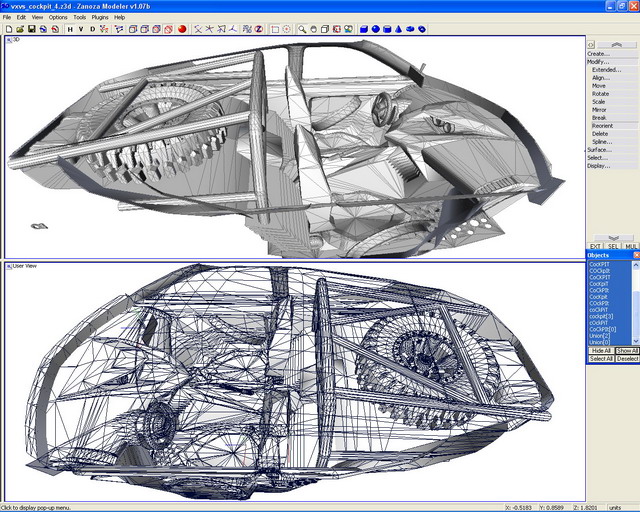
Task: Click the magnifier zoom tool icon
Action: 301,29
